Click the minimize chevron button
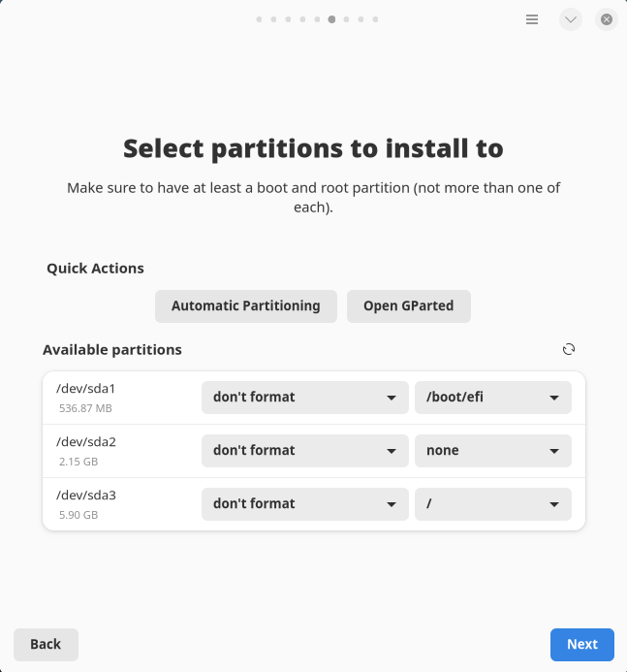627x672 pixels. (571, 19)
